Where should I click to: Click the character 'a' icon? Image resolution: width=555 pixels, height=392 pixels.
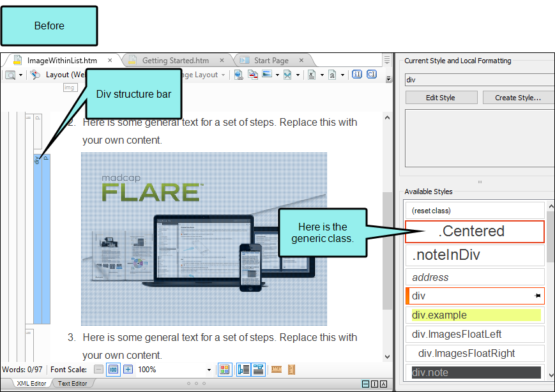[x=332, y=75]
